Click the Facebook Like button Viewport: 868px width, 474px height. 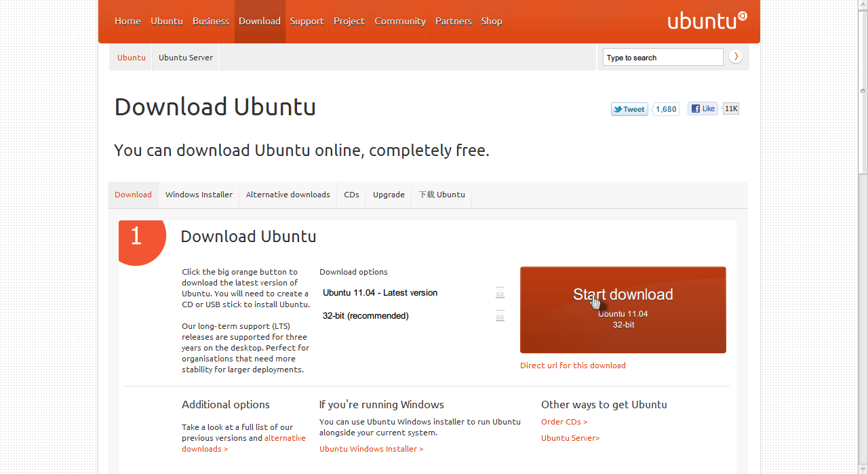(702, 108)
